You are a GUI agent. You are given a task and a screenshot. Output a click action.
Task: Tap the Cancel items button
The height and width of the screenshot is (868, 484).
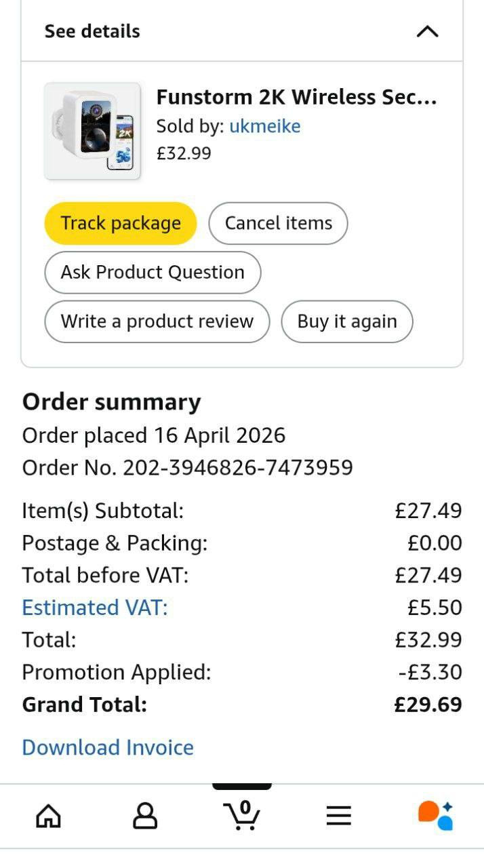click(279, 223)
